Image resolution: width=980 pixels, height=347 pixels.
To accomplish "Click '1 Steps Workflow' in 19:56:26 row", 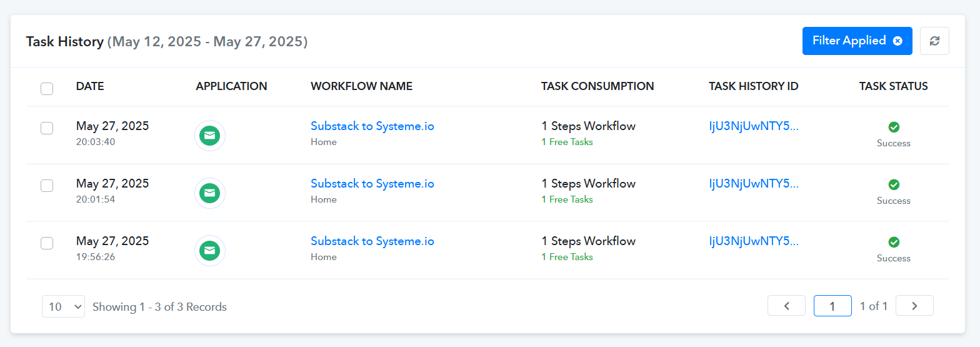I will pos(589,241).
